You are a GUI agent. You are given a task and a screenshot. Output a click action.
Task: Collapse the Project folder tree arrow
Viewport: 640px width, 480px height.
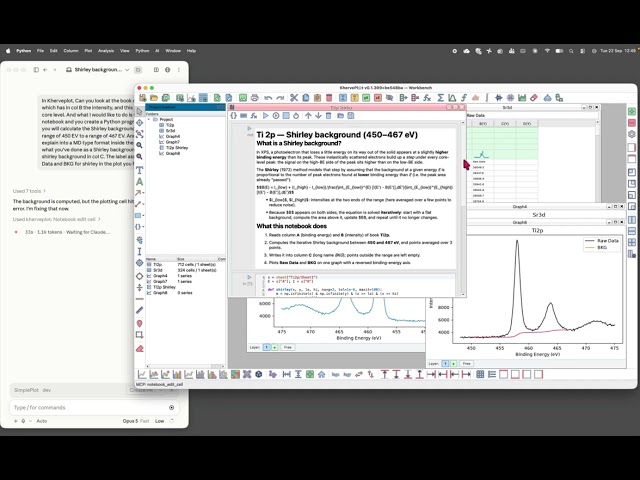[149, 119]
